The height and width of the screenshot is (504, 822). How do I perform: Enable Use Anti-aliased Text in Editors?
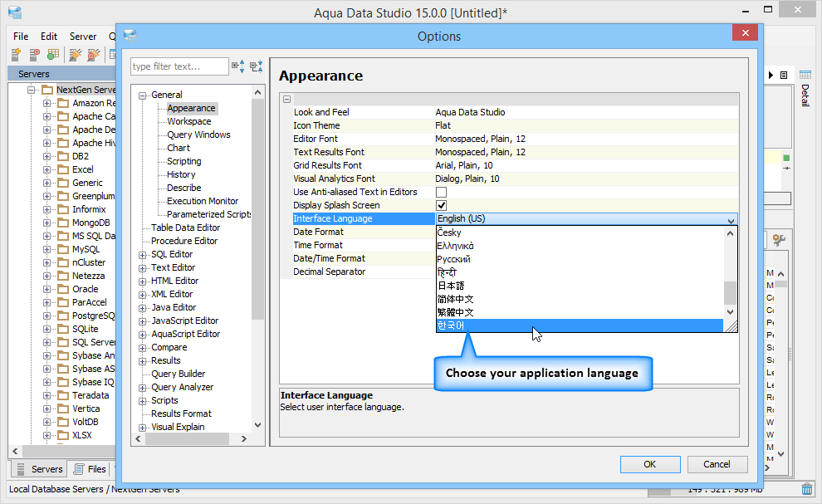[x=442, y=192]
